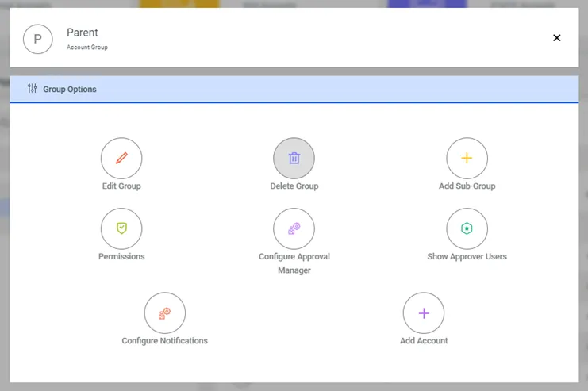The width and height of the screenshot is (588, 391).
Task: Open the Configure Notifications icon
Action: coord(164,313)
